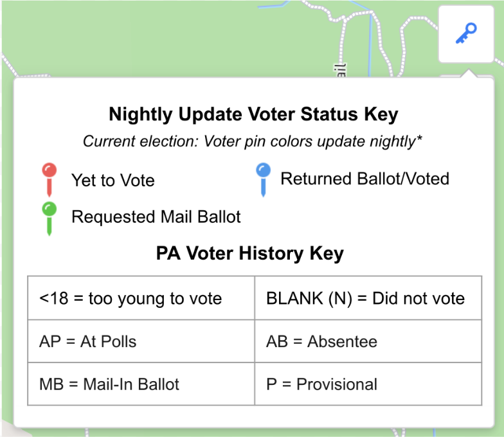504x437 pixels.
Task: Click the BLANK (N) = Did not vote cell
Action: [x=368, y=298]
